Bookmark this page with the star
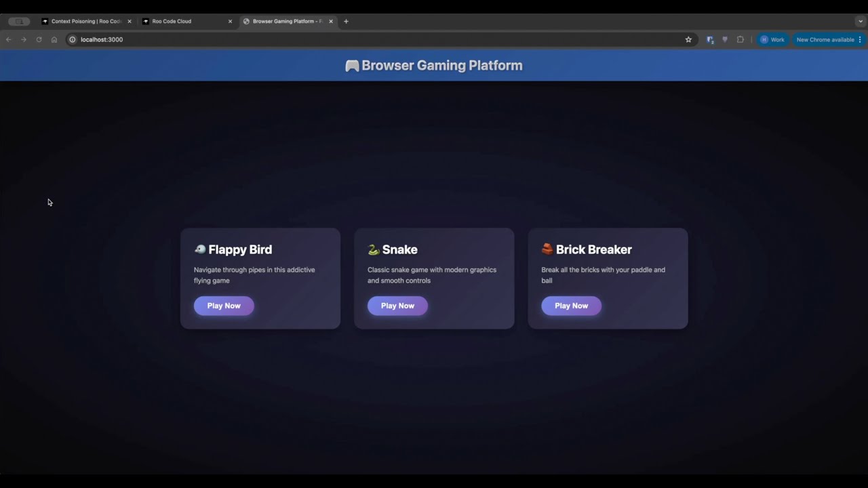The image size is (868, 488). (x=688, y=39)
